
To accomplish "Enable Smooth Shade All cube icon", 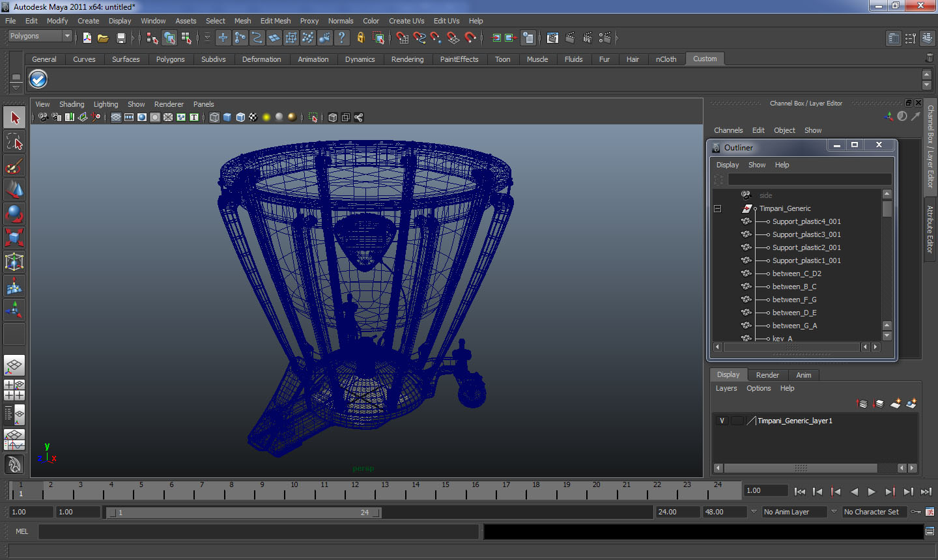I will click(227, 117).
